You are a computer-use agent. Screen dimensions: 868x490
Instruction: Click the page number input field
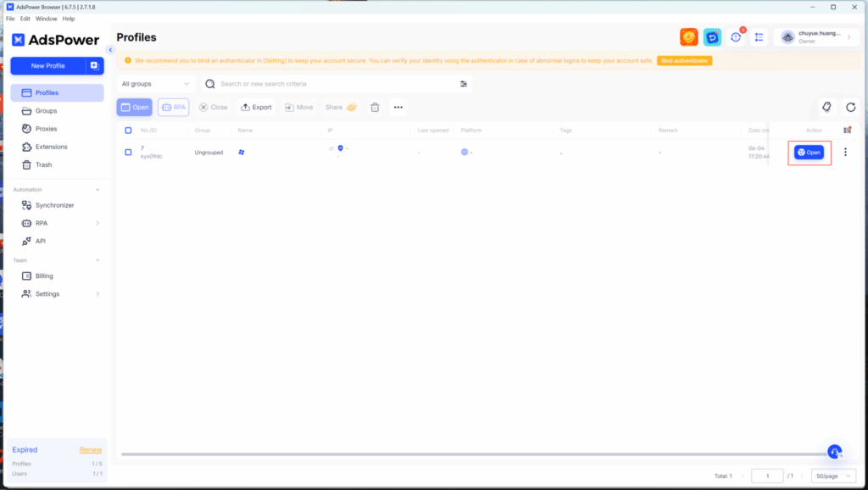click(x=767, y=476)
